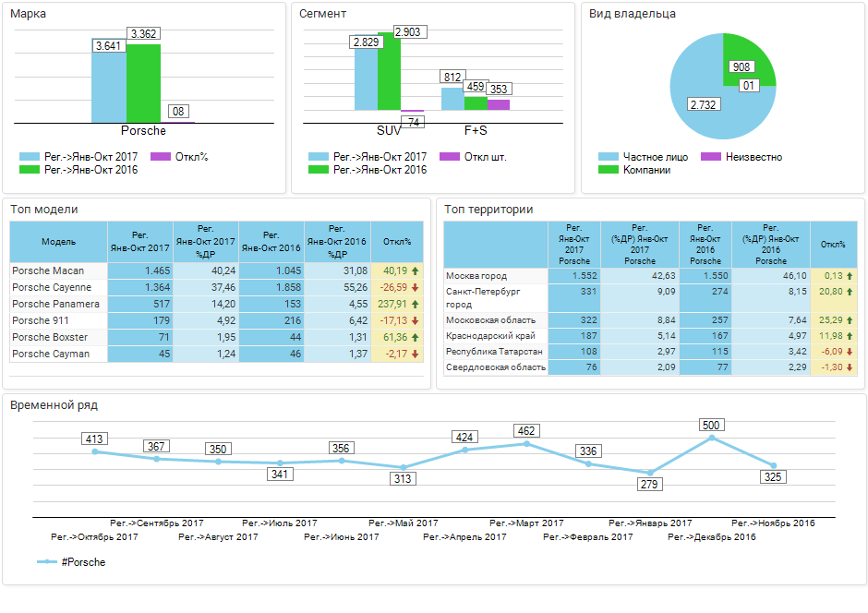The image size is (868, 613).
Task: Click the Porsche Panamera model name
Action: click(56, 305)
